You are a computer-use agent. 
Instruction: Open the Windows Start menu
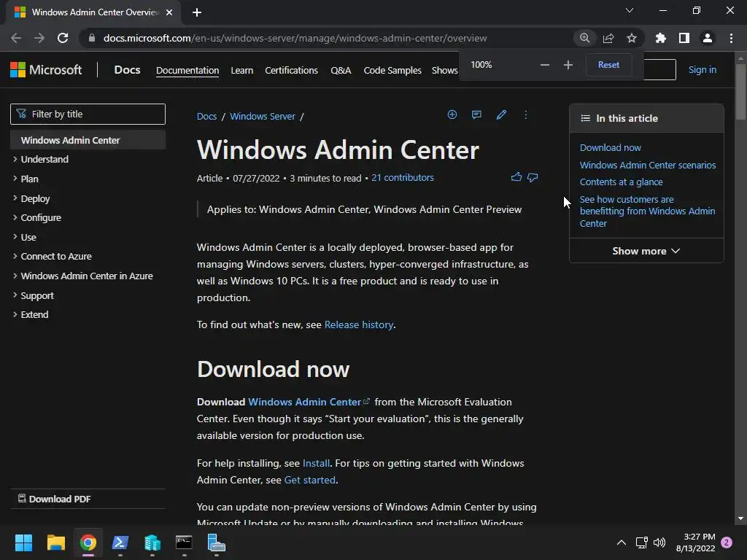click(23, 542)
